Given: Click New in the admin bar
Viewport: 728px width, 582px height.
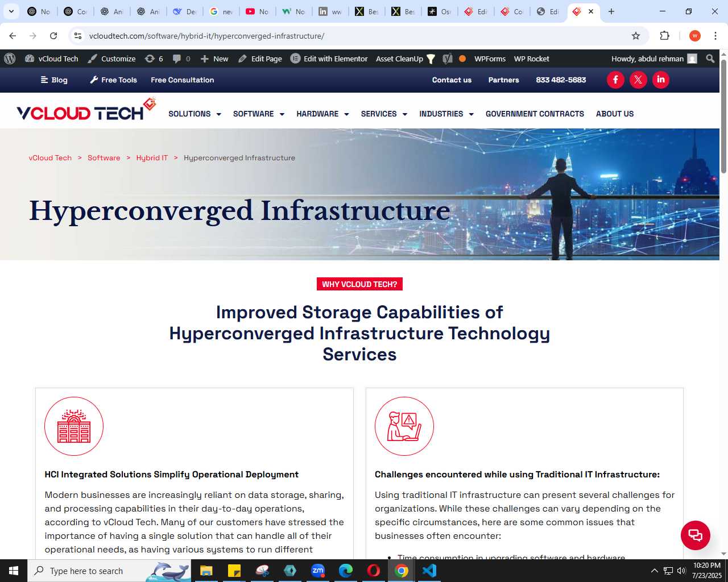Looking at the screenshot, I should 214,59.
